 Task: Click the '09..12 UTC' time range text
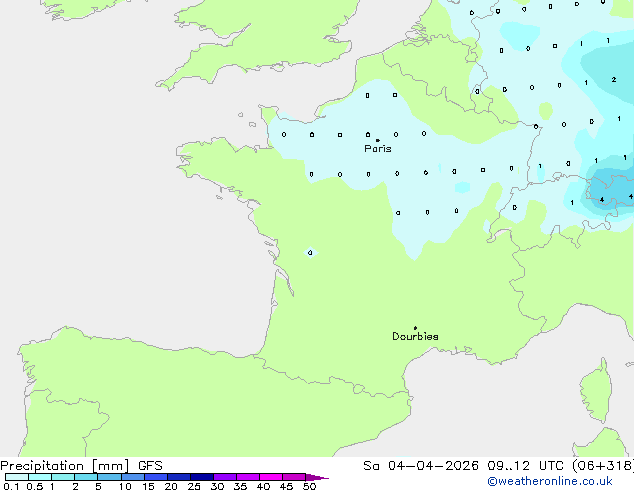pyautogui.click(x=526, y=466)
